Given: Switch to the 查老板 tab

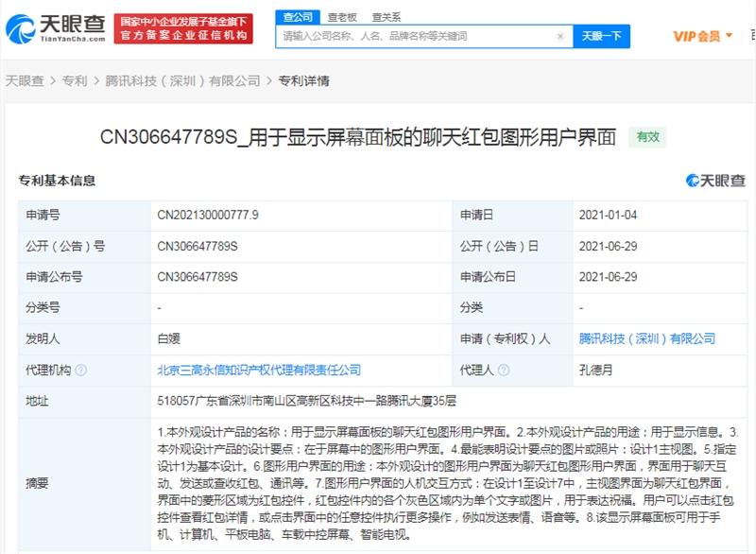Looking at the screenshot, I should tap(342, 17).
